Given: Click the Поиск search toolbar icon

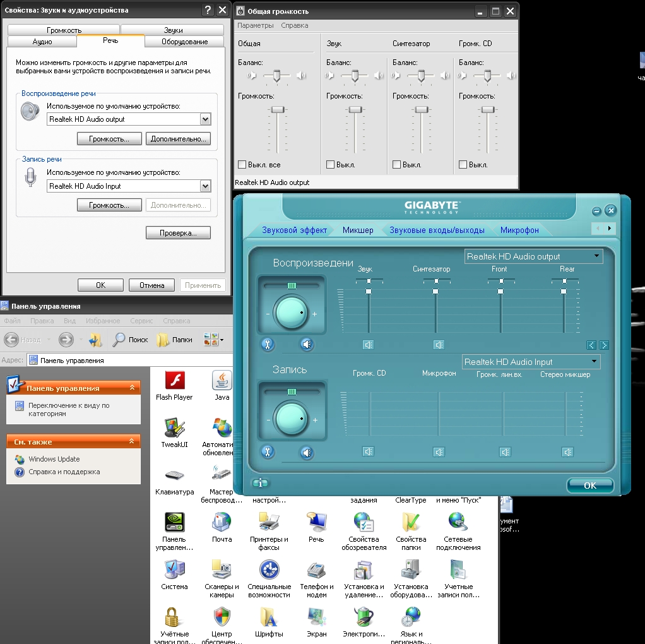Looking at the screenshot, I should tap(130, 340).
